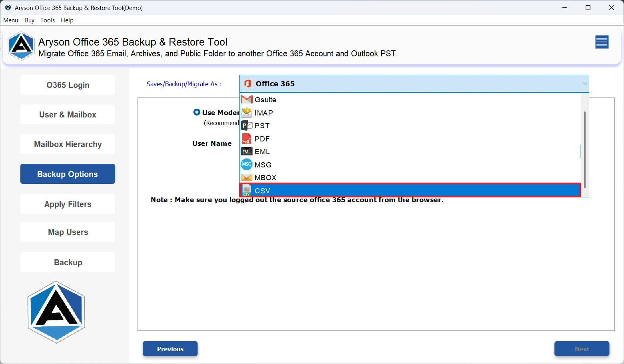Open Map Users step
624x364 pixels.
[x=68, y=232]
